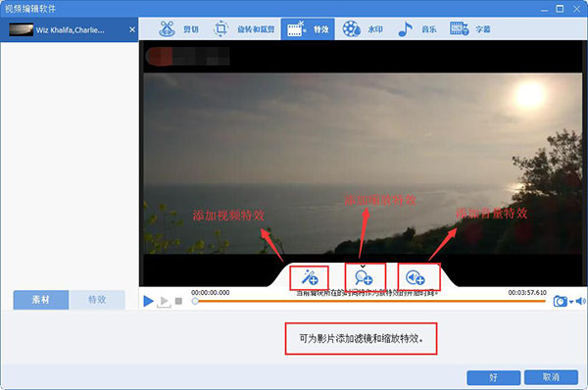Open the 水印 watermark tool
Viewport: 588px width, 390px height.
pyautogui.click(x=363, y=28)
